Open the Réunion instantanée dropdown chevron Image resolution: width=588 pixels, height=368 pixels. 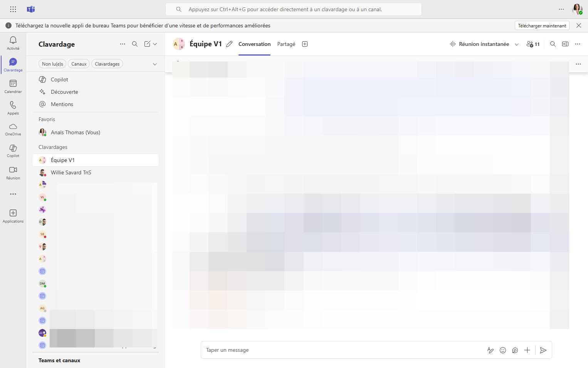coord(517,44)
